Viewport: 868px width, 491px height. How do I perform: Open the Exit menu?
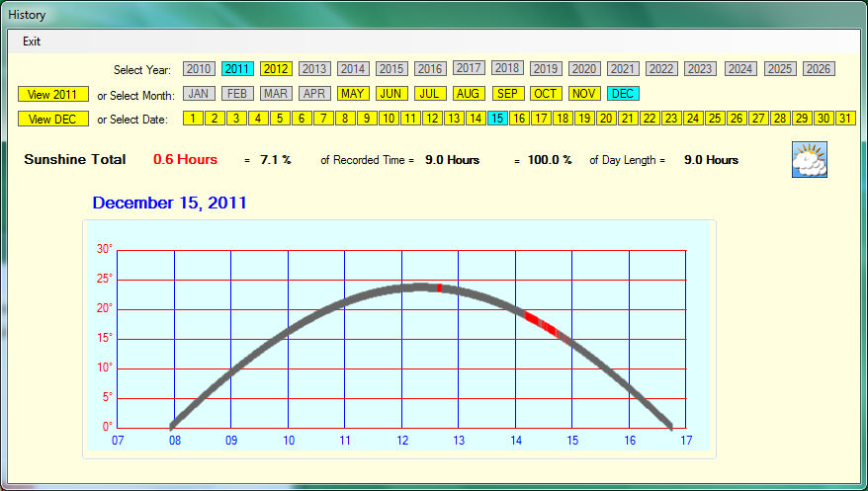pos(32,41)
